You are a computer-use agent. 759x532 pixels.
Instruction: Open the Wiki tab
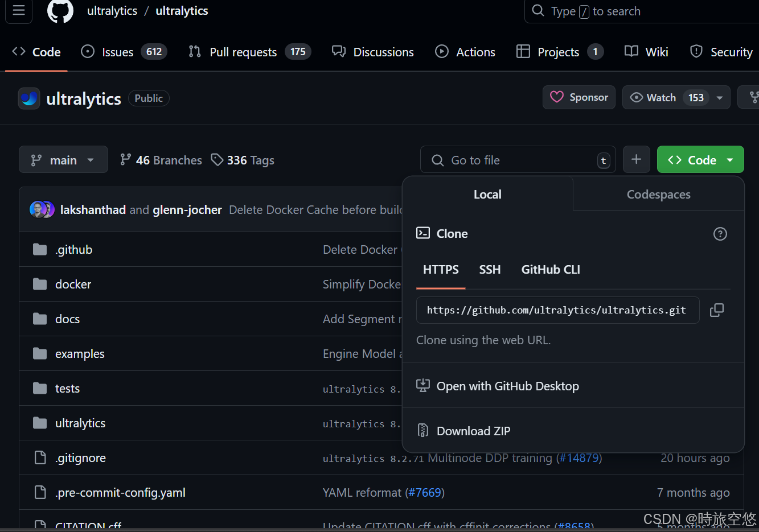pyautogui.click(x=646, y=52)
